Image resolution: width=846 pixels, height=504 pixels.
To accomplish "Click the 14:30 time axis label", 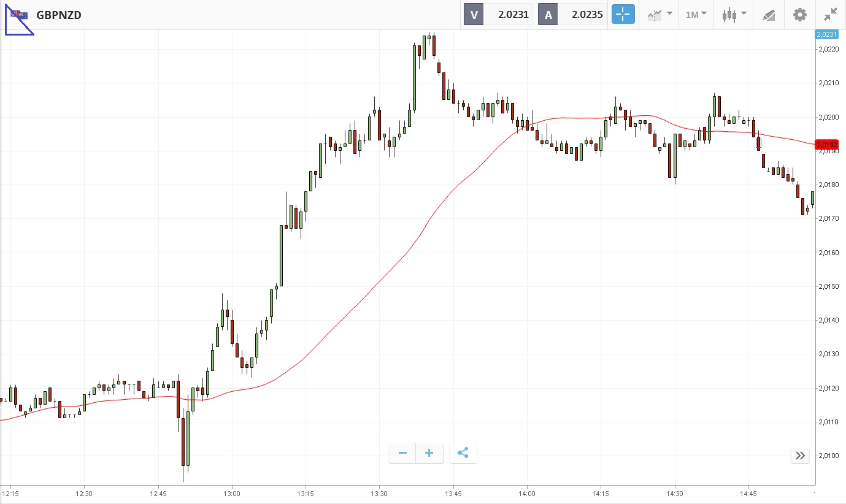I will (x=674, y=494).
